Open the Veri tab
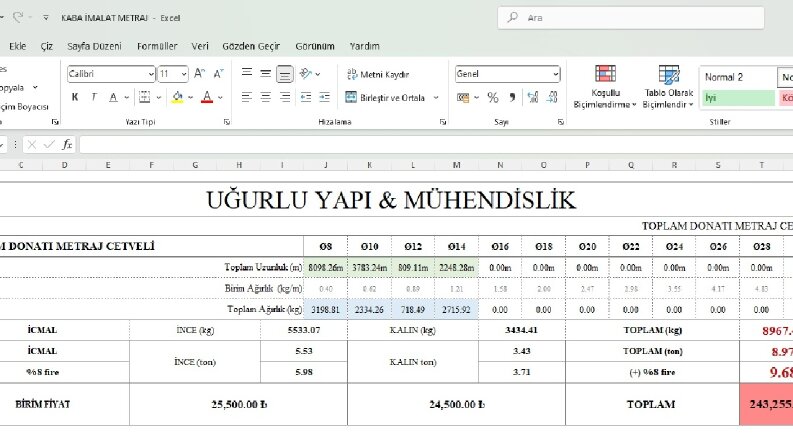Image resolution: width=793 pixels, height=446 pixels. click(200, 46)
